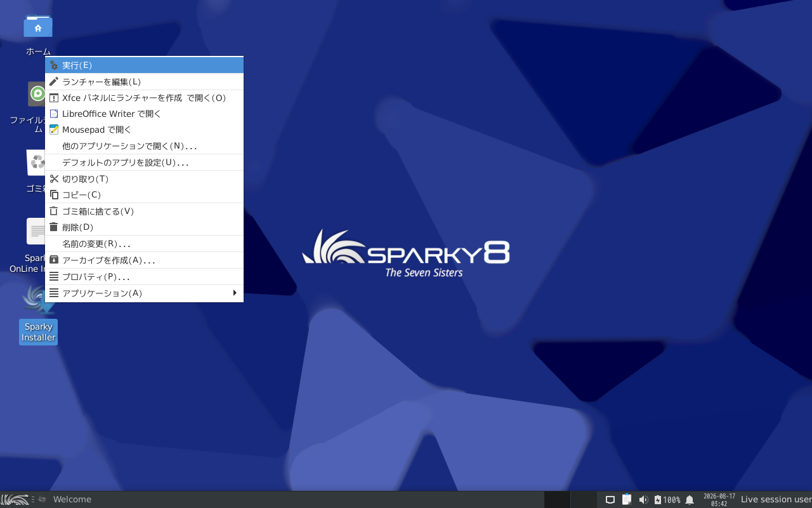Switch to the second workspace in the pager

(x=584, y=500)
